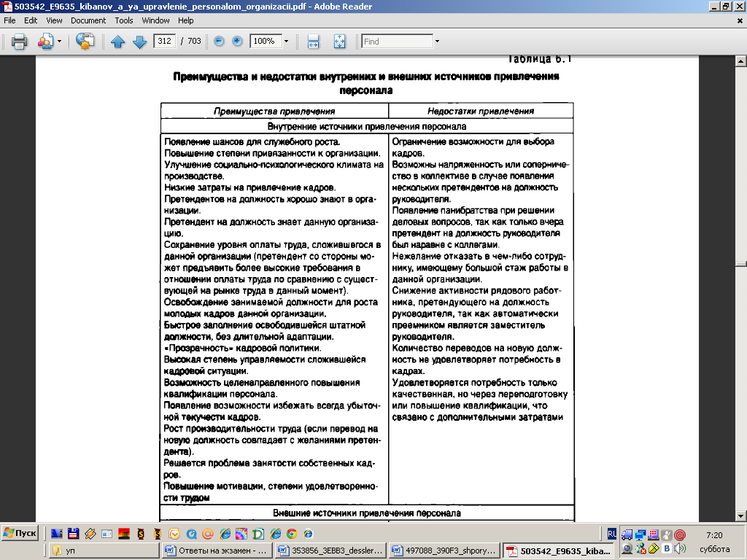This screenshot has height=560, width=747.
Task: Launch the first Internet Explorer quick launch icon
Action: click(x=225, y=534)
